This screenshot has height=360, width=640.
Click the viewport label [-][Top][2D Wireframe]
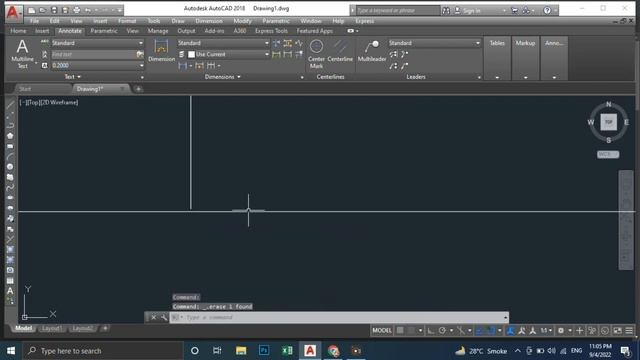click(x=49, y=102)
